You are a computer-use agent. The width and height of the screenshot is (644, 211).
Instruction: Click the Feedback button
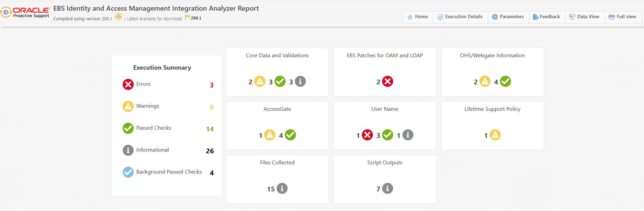pyautogui.click(x=546, y=17)
